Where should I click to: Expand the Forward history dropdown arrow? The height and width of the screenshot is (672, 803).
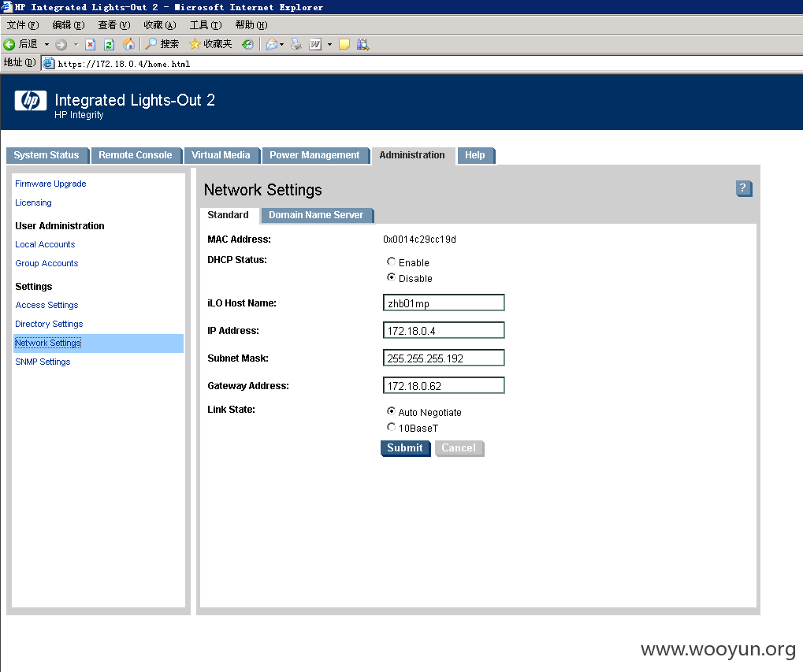(x=76, y=45)
